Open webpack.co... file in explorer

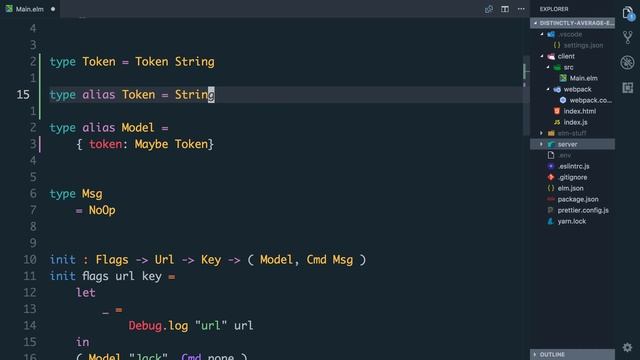coord(591,100)
